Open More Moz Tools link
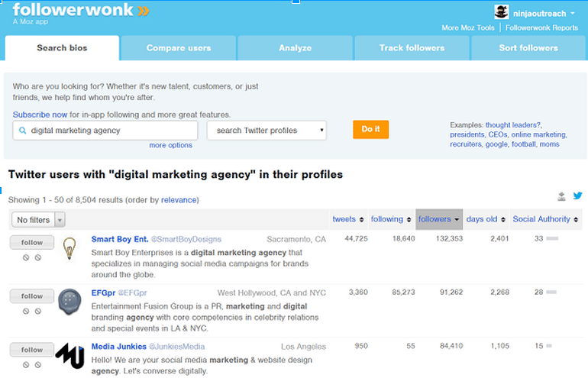Screen dimensions: 588x378 click(x=468, y=27)
